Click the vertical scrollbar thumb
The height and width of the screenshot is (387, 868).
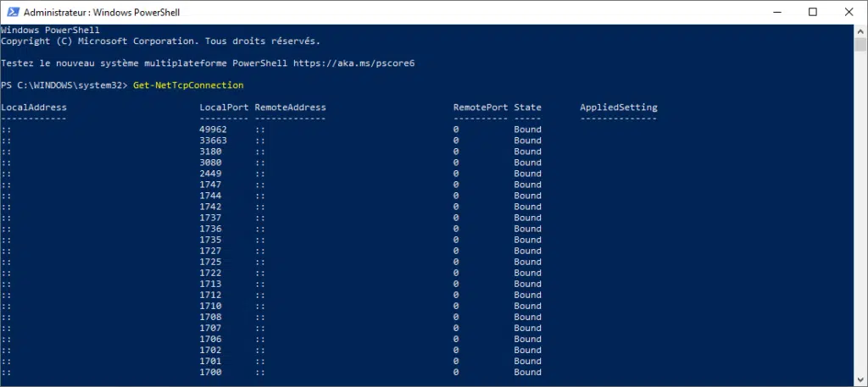(860, 44)
